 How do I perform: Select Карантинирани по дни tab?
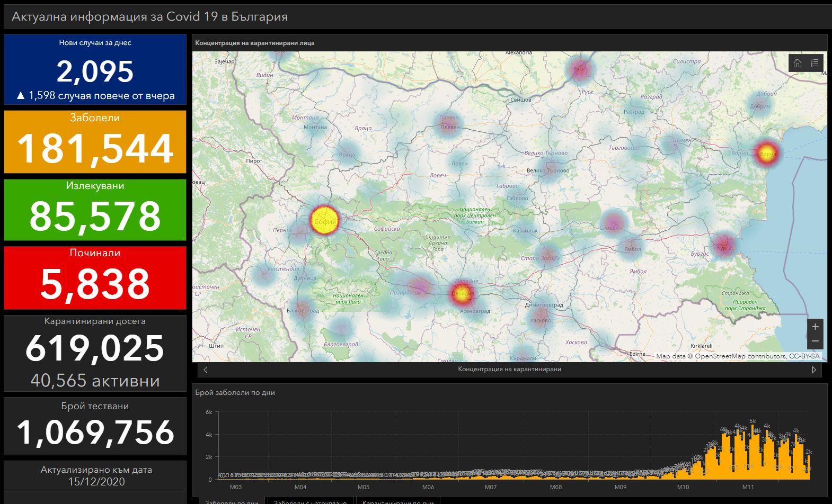(398, 500)
